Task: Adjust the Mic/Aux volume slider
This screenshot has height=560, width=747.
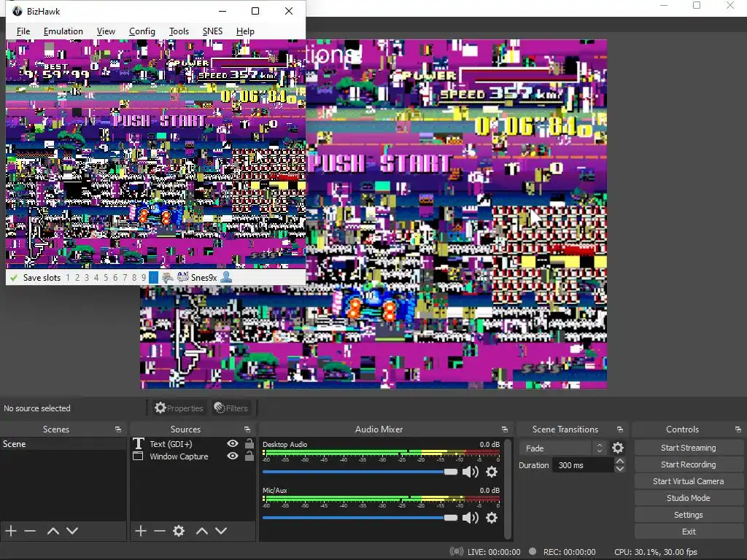Action: 360,518
